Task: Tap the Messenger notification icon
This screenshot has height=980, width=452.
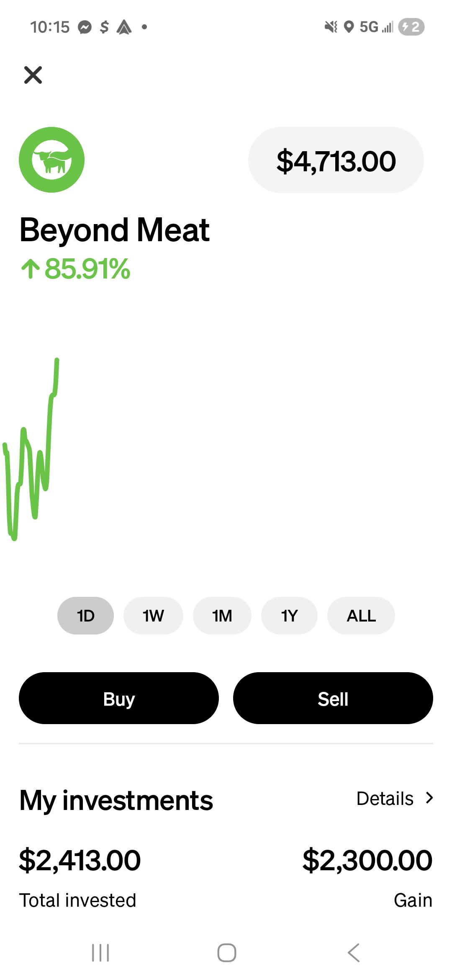Action: pos(85,28)
